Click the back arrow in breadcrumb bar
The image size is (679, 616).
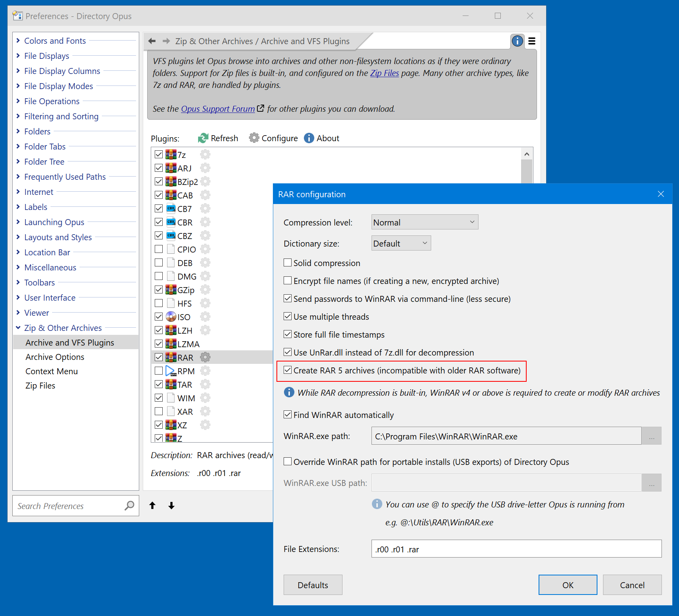point(152,41)
